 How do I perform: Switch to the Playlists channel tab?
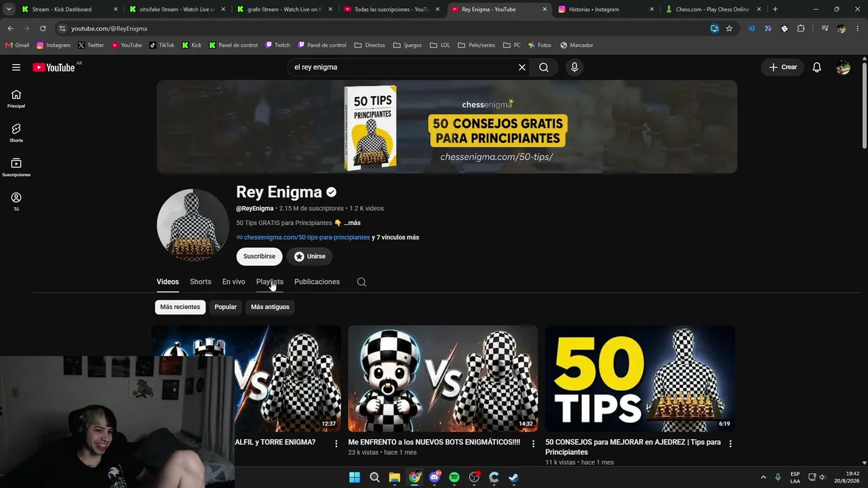(x=270, y=282)
